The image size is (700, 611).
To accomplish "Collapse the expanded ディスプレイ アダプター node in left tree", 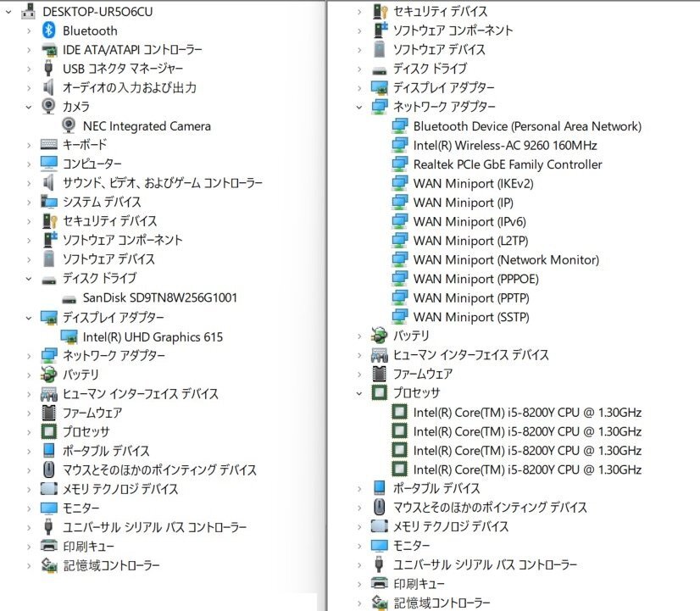I will coord(29,319).
